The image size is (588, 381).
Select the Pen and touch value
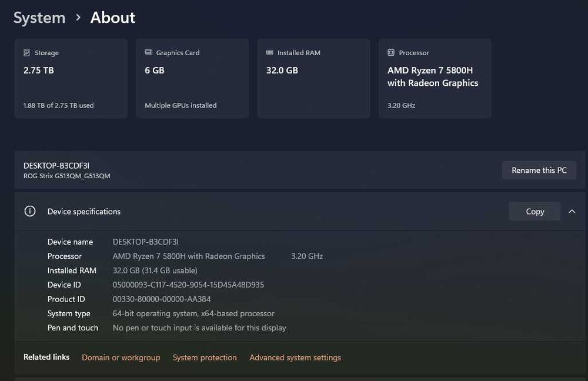(199, 327)
